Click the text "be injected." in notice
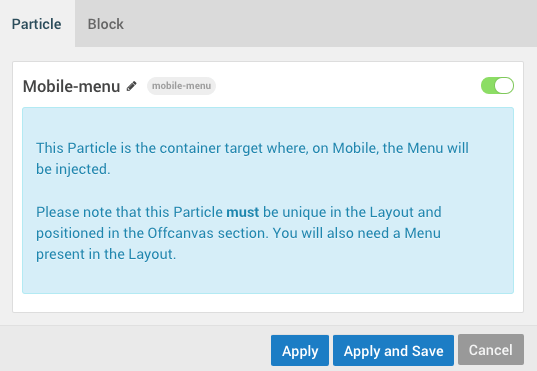 pos(73,169)
